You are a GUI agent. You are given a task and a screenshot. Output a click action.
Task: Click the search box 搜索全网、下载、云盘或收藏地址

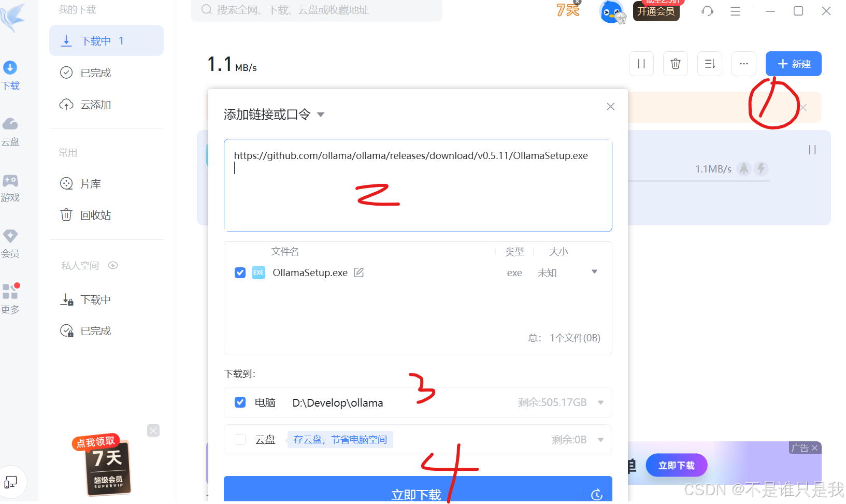(x=317, y=10)
